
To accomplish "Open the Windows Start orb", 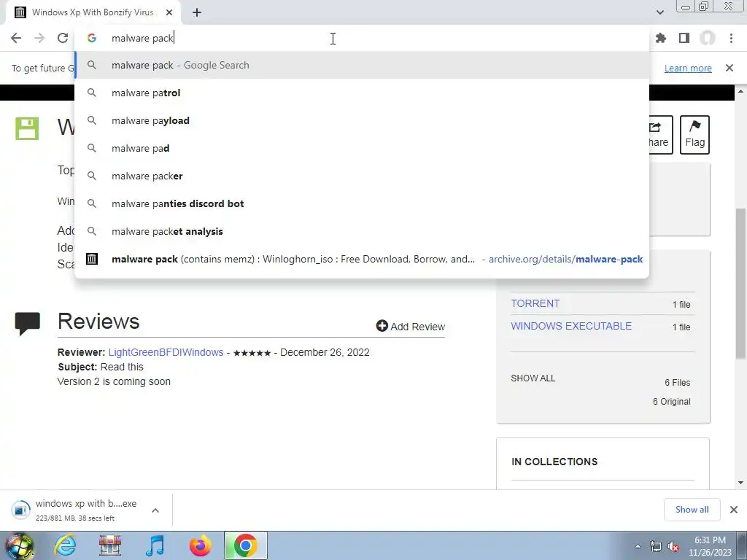I will 20,545.
